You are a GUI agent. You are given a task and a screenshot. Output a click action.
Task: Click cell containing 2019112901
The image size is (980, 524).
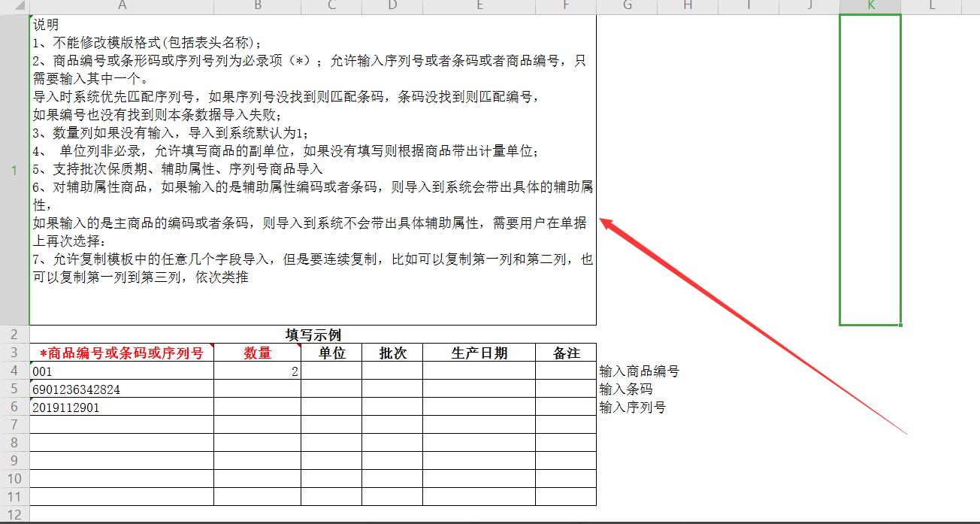pos(122,407)
